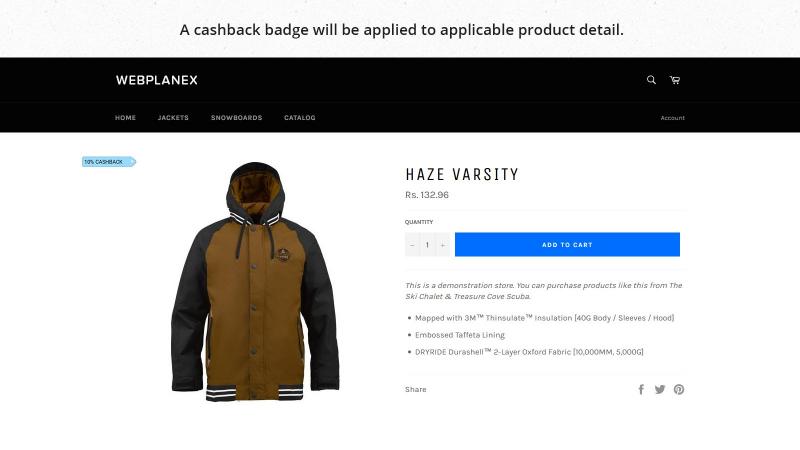Image resolution: width=800 pixels, height=450 pixels.
Task: Click the Haze Varsity product title
Action: (462, 174)
